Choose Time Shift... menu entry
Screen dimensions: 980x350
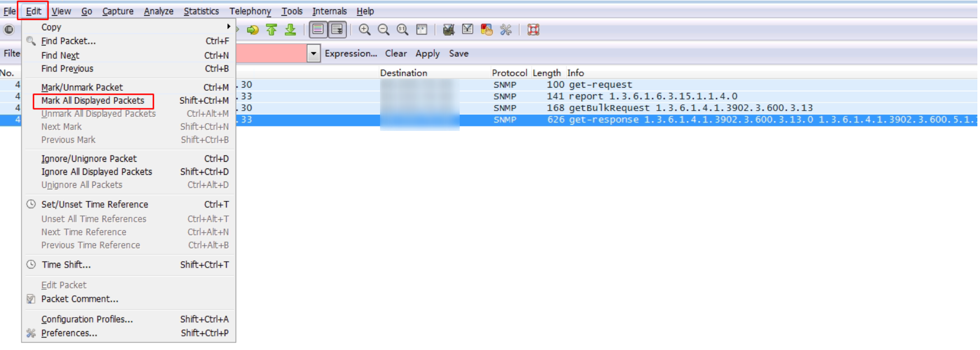[129, 264]
